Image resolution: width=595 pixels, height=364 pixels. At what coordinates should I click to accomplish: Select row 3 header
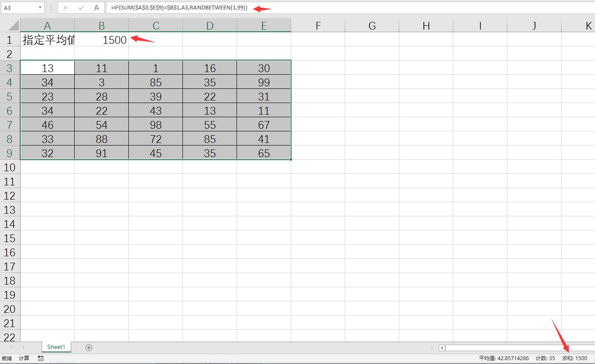tap(10, 68)
